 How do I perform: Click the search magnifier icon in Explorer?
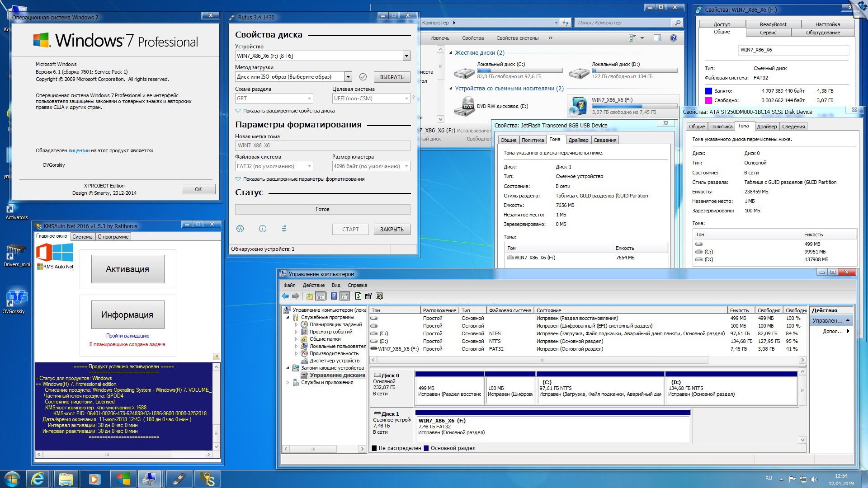677,23
